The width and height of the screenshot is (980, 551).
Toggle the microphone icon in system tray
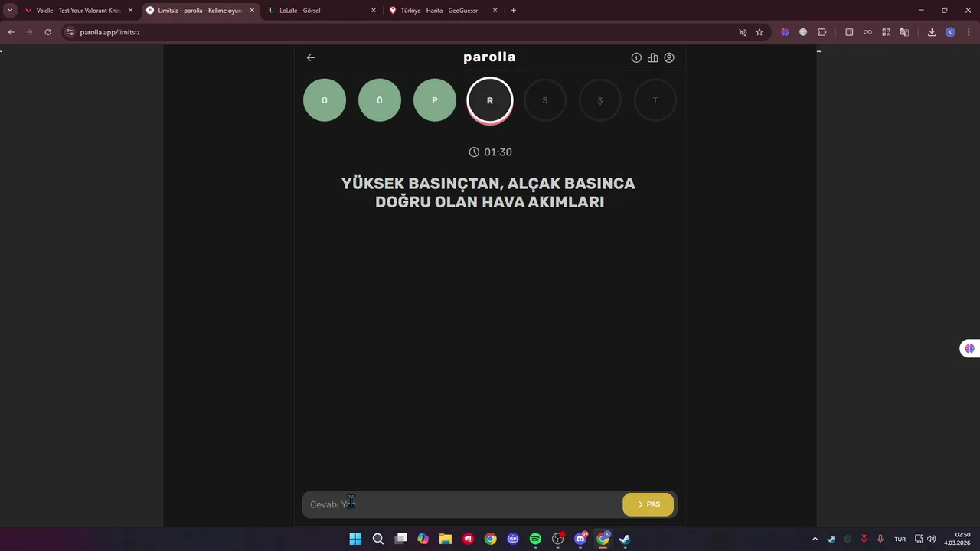pos(880,539)
